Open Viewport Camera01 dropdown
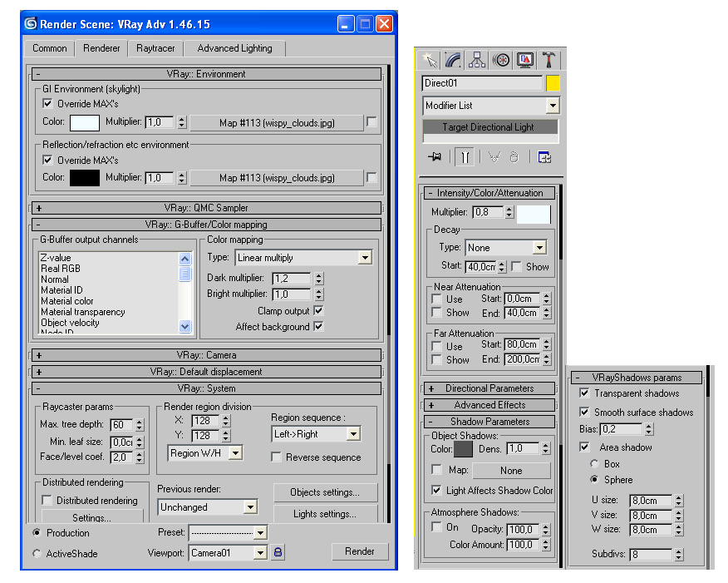Image resolution: width=728 pixels, height=583 pixels. pos(261,553)
